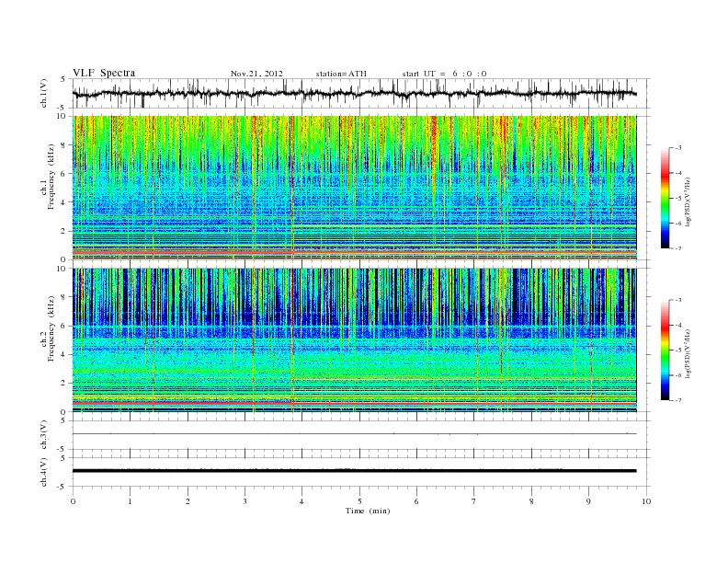Image resolution: width=728 pixels, height=563 pixels.
Task: Select the ch.1 "Frequency (kHz)" axis label
Action: coord(51,177)
